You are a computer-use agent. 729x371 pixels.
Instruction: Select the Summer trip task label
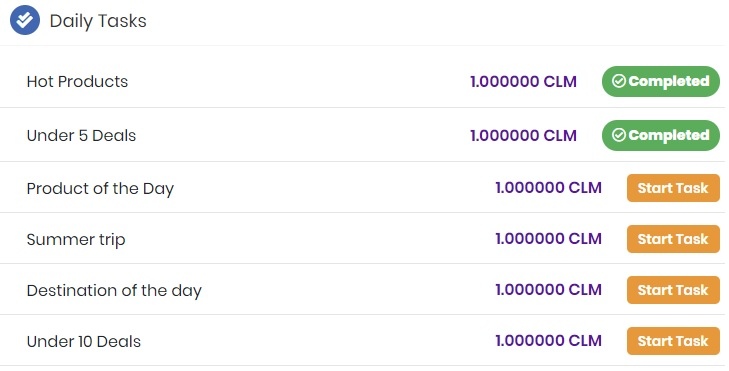tap(76, 240)
